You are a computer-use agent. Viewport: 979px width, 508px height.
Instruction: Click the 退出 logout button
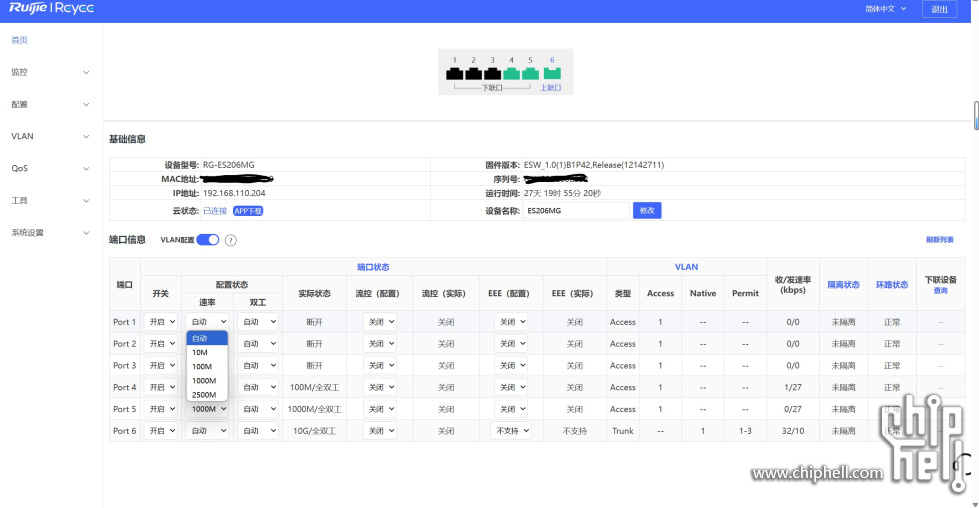point(939,9)
